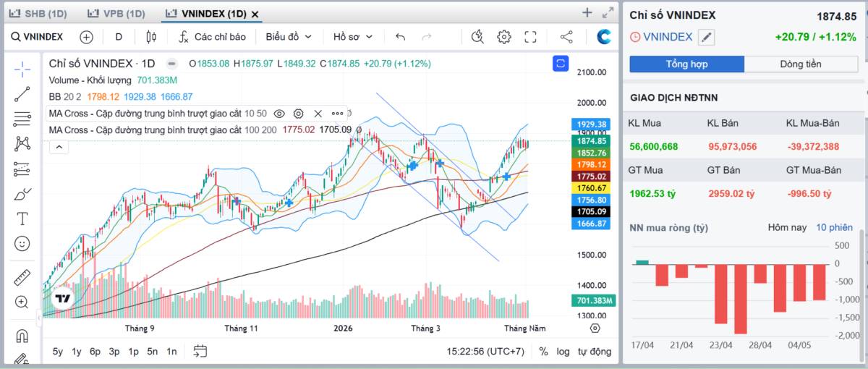Toggle the symbol status pill icon

tap(171, 64)
